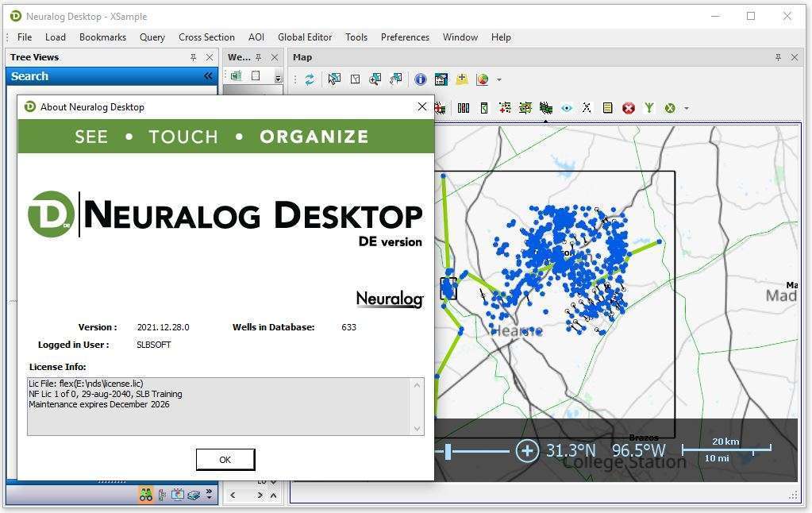
Task: Select the map pointer selection tool
Action: tap(333, 79)
